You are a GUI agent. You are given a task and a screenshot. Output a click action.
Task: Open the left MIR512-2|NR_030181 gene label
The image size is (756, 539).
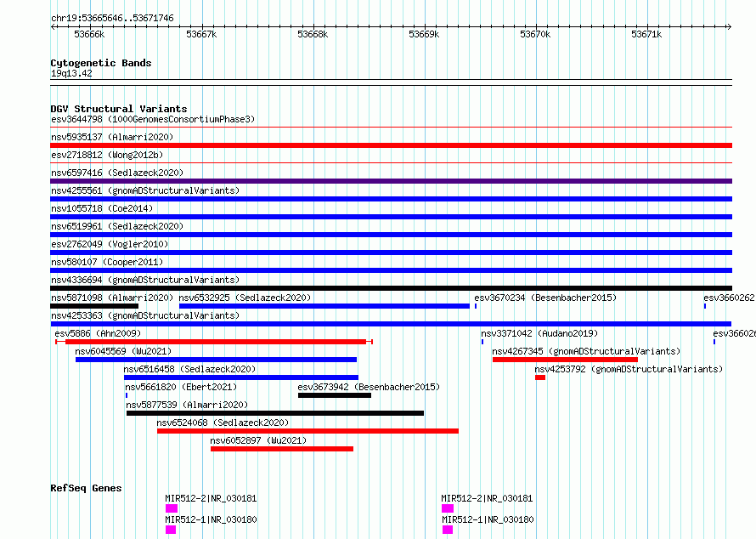pos(211,498)
